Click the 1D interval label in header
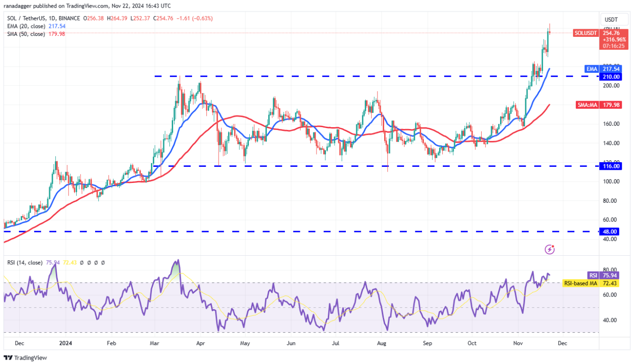633x364 pixels. point(46,19)
